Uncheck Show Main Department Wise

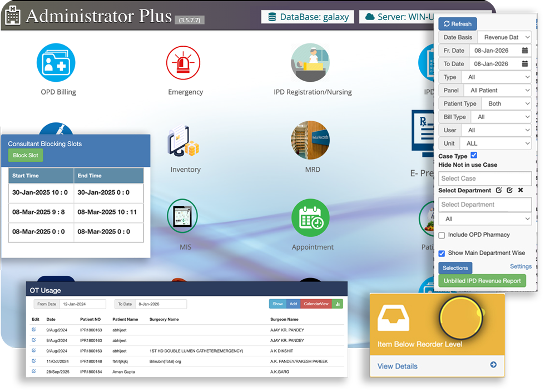[442, 253]
